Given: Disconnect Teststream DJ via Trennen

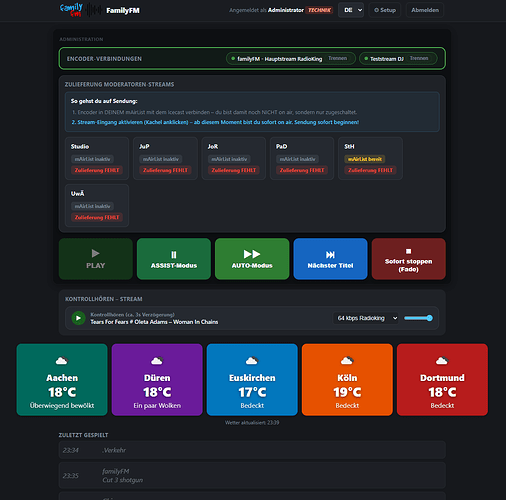Looking at the screenshot, I should pyautogui.click(x=419, y=58).
